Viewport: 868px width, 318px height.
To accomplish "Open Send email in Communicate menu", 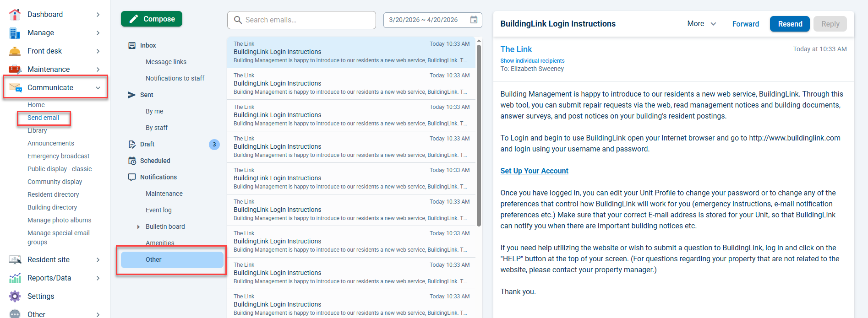I will pyautogui.click(x=43, y=118).
